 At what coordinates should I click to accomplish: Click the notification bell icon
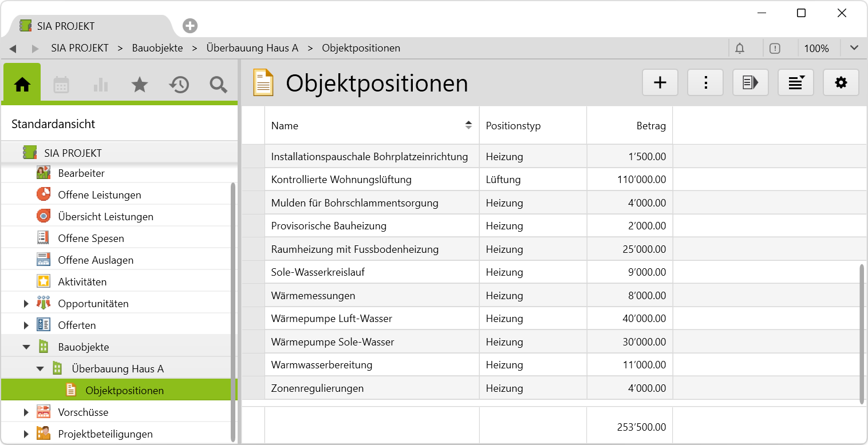(740, 49)
